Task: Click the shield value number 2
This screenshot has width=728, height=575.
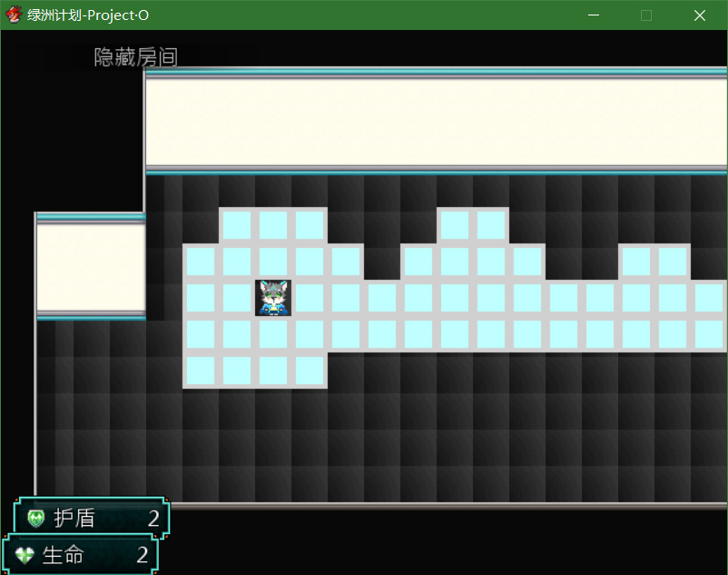Action: 153,519
